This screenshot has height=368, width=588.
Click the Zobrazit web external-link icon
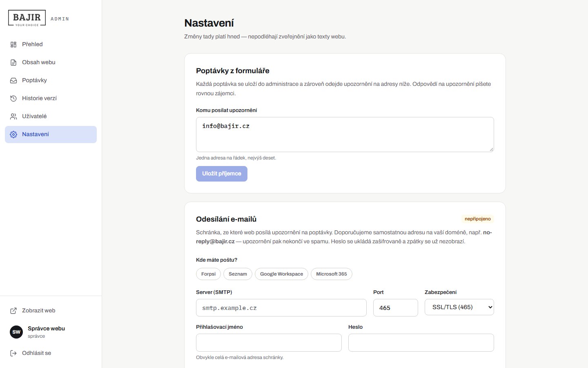[13, 311]
